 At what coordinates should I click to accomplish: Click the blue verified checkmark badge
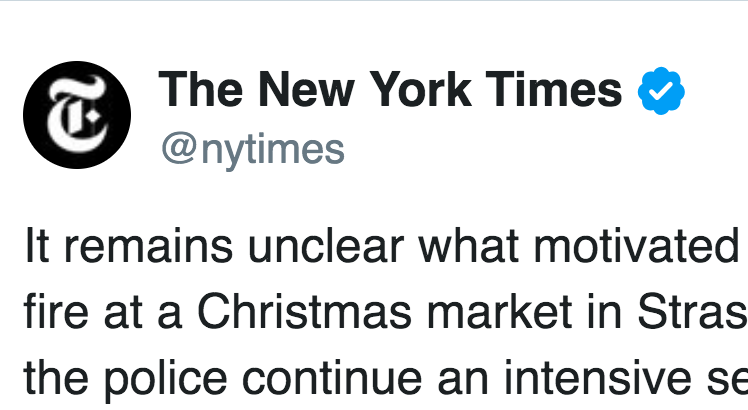pyautogui.click(x=661, y=91)
